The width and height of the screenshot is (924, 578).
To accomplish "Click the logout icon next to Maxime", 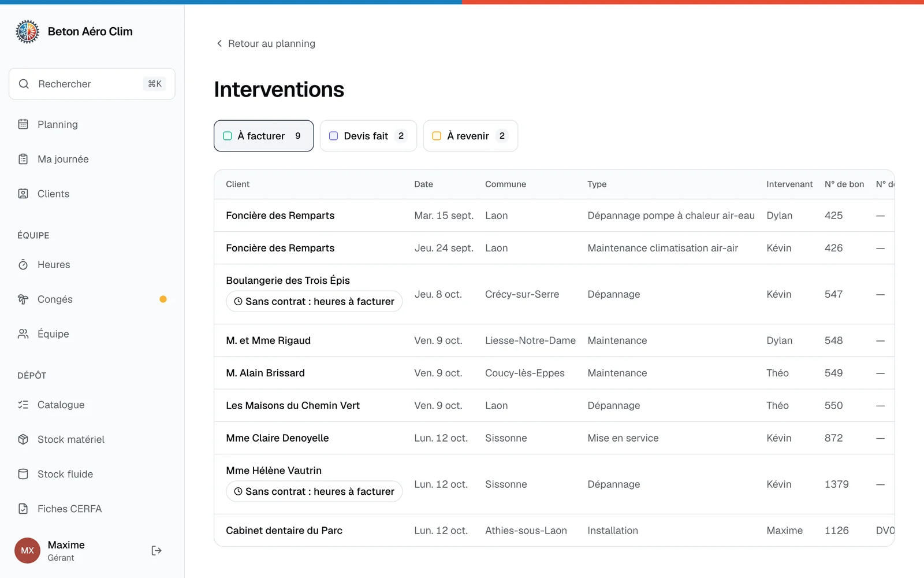I will (x=157, y=550).
